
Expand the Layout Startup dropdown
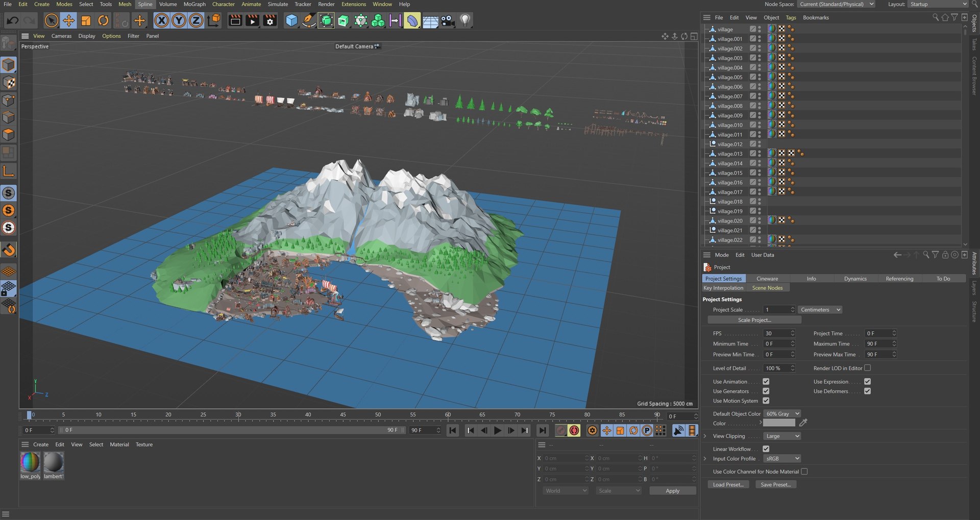click(938, 4)
